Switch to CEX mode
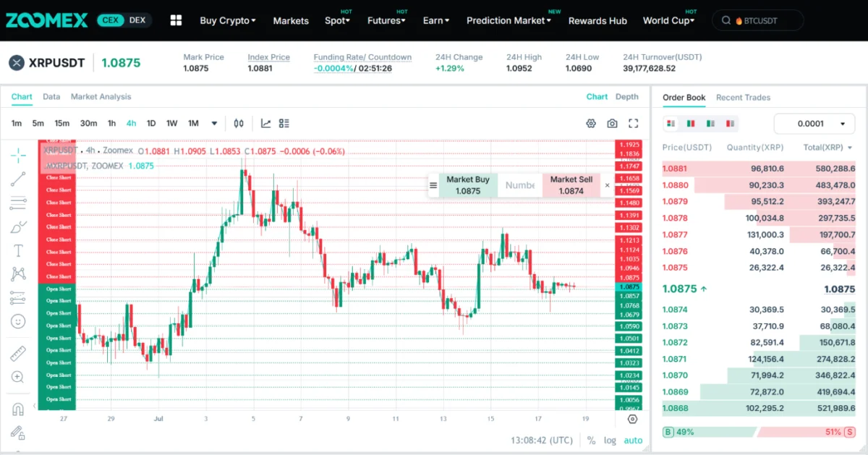 tap(109, 20)
